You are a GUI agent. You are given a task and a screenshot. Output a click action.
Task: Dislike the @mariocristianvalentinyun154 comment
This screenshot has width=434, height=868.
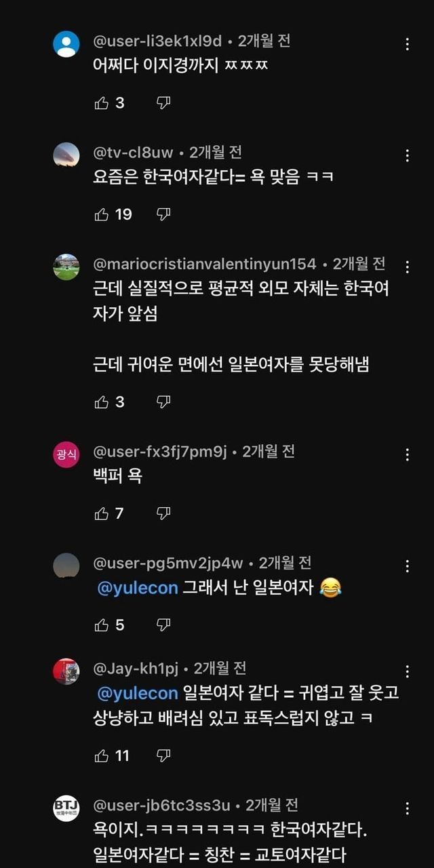tap(163, 402)
